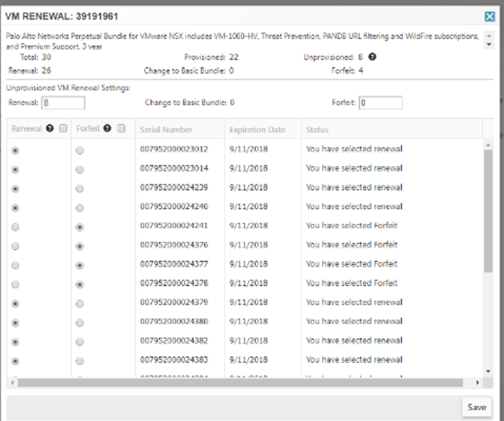Select Forfeit radio for serial 007952000024379
This screenshot has width=504, height=421.
click(x=81, y=304)
